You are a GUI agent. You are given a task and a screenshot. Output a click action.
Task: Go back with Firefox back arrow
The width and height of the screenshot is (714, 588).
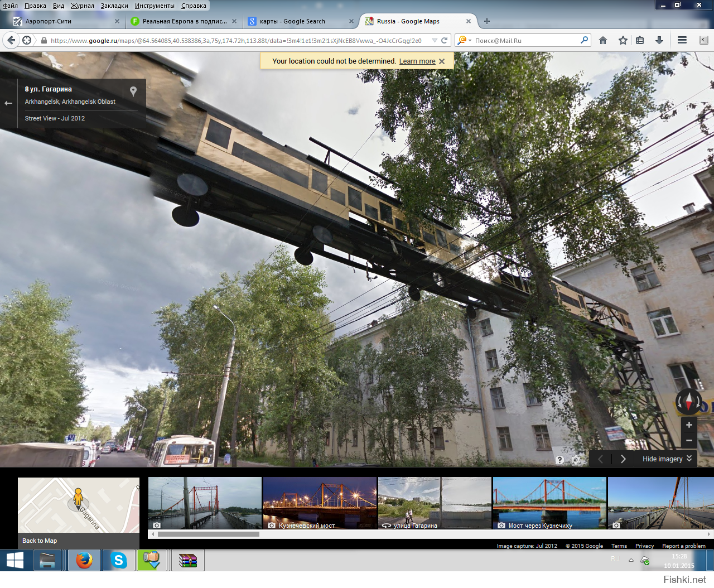point(11,40)
